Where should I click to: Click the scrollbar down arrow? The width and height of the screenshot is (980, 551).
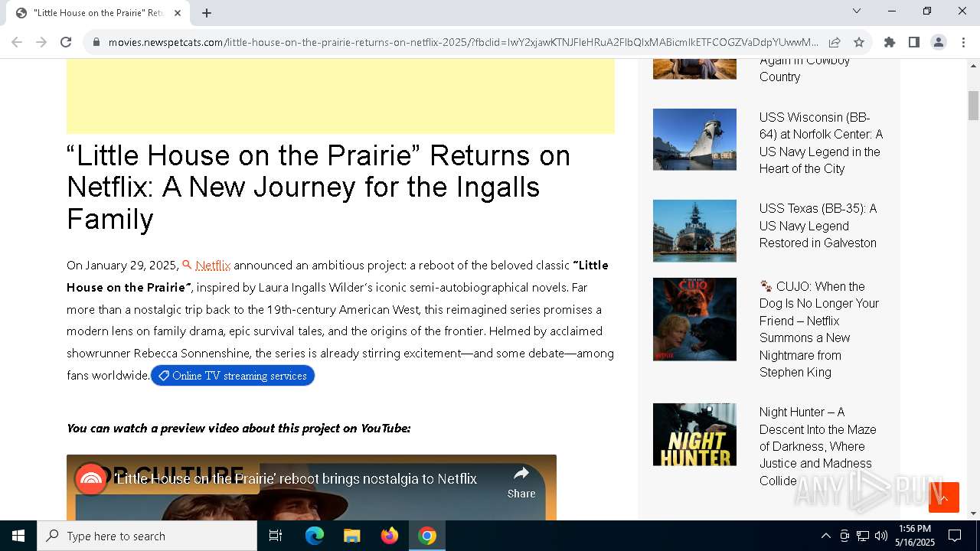click(974, 514)
